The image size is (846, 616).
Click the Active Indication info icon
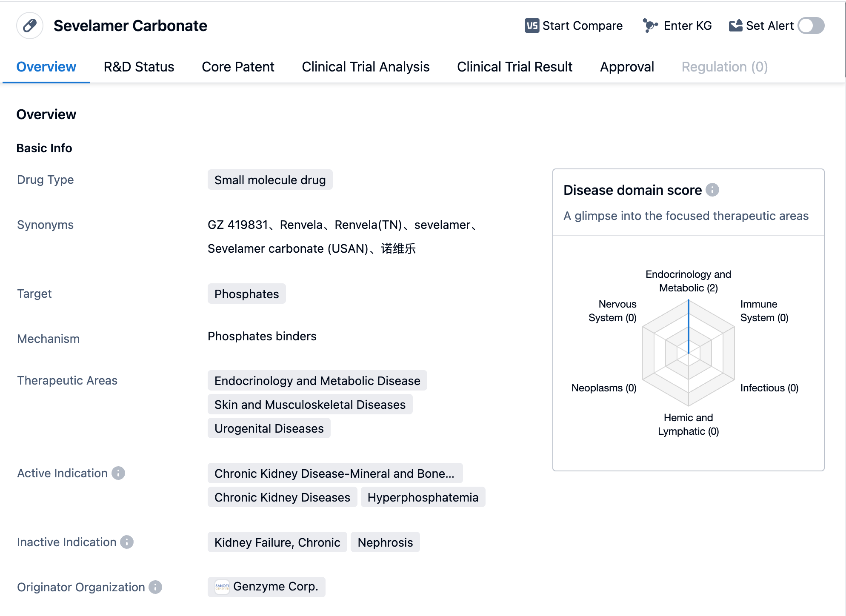[121, 473]
